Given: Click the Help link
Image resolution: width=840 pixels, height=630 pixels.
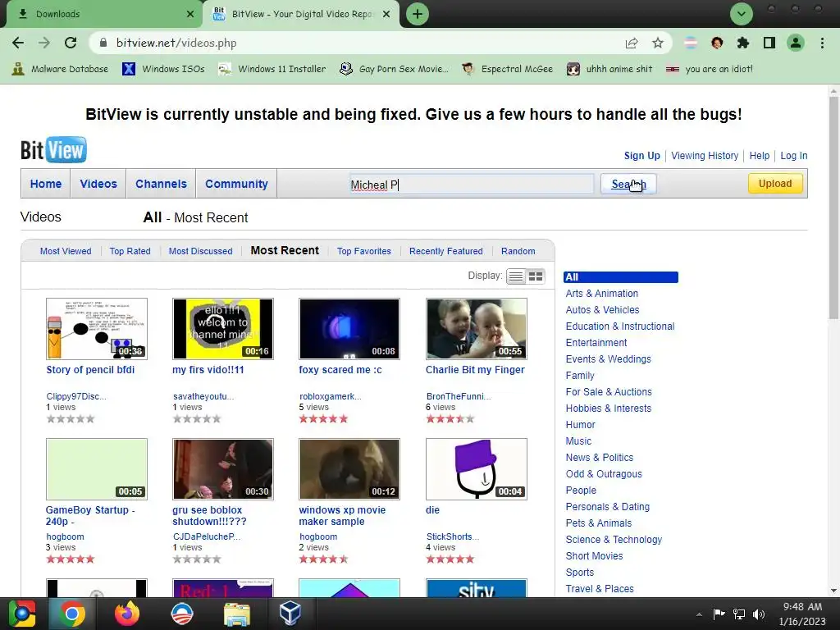Looking at the screenshot, I should [x=759, y=155].
